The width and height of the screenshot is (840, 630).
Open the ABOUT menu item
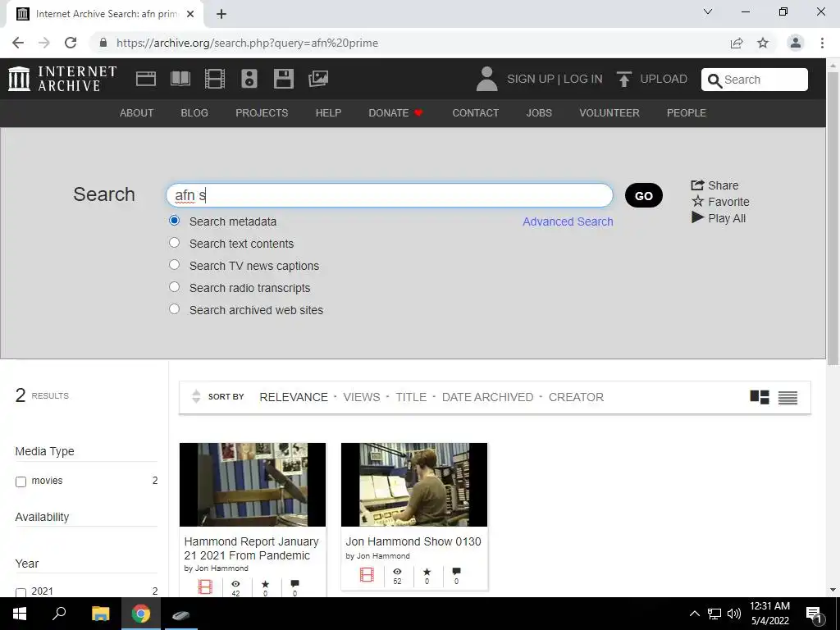pos(137,113)
